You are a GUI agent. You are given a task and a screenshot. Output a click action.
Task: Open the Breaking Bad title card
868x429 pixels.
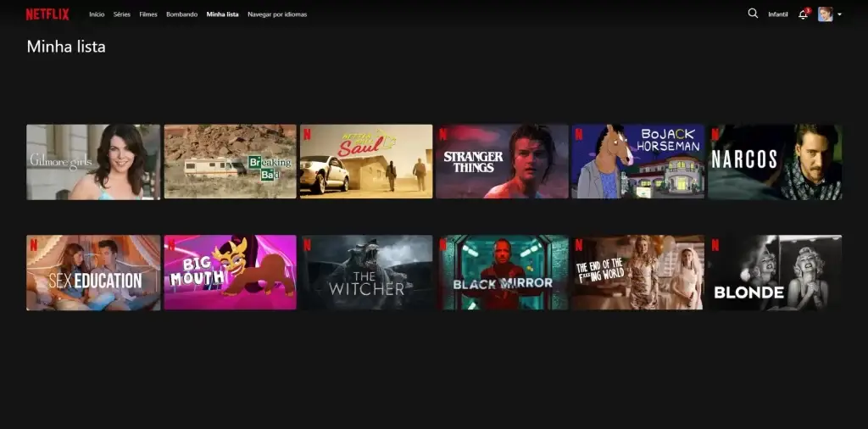(231, 161)
